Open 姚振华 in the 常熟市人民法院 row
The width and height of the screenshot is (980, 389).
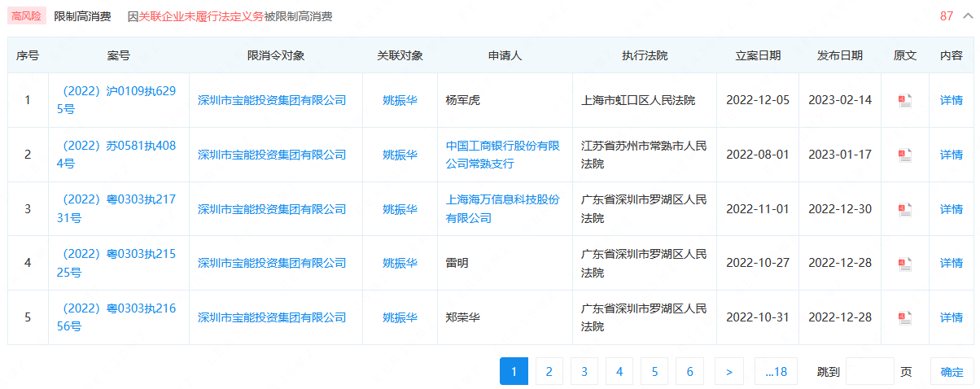[400, 155]
